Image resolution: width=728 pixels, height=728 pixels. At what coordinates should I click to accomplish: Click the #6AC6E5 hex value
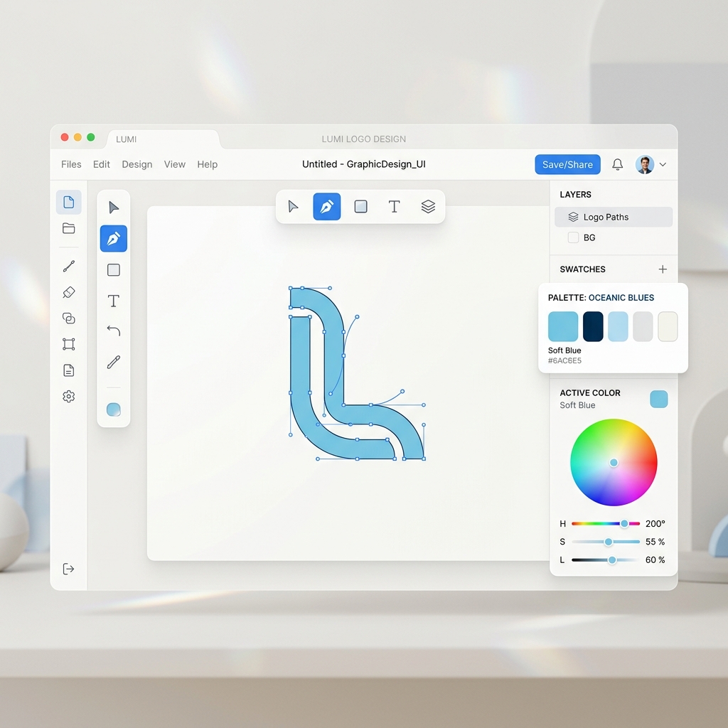[564, 360]
